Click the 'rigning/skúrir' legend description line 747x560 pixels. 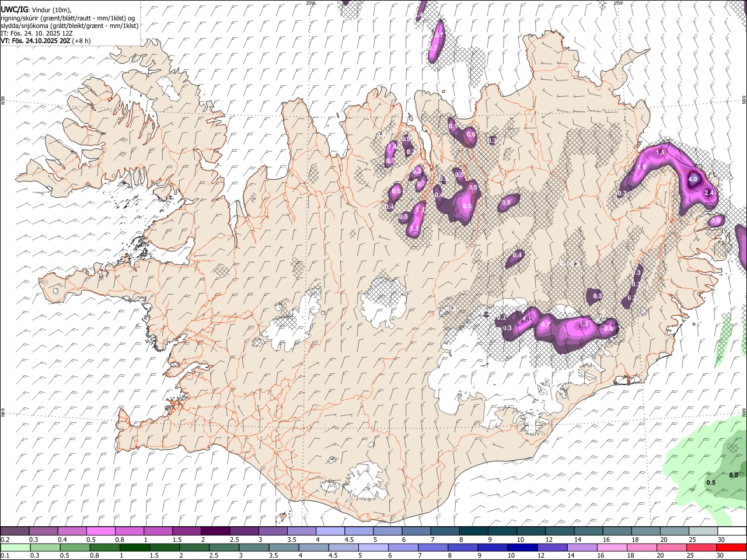[67, 18]
